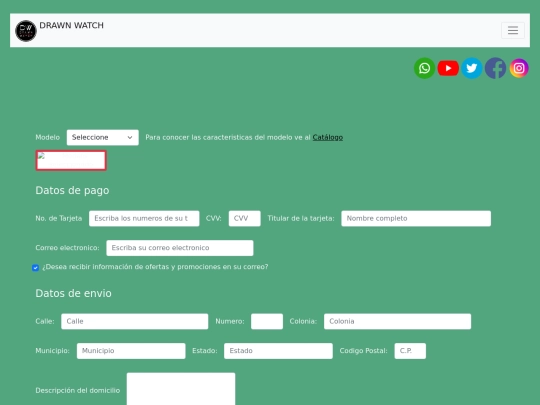Click the Drawn Watch round logo
The width and height of the screenshot is (540, 405).
coord(26,31)
